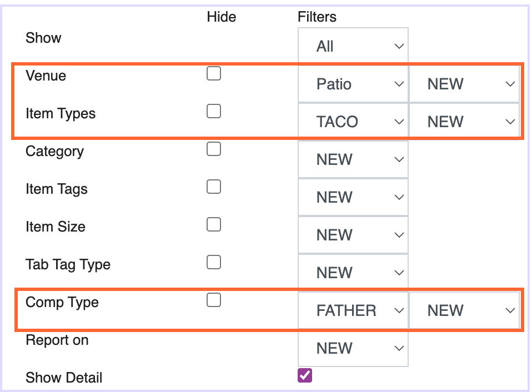Tick the Category hide checkbox
Image resolution: width=532 pixels, height=392 pixels.
click(x=214, y=149)
